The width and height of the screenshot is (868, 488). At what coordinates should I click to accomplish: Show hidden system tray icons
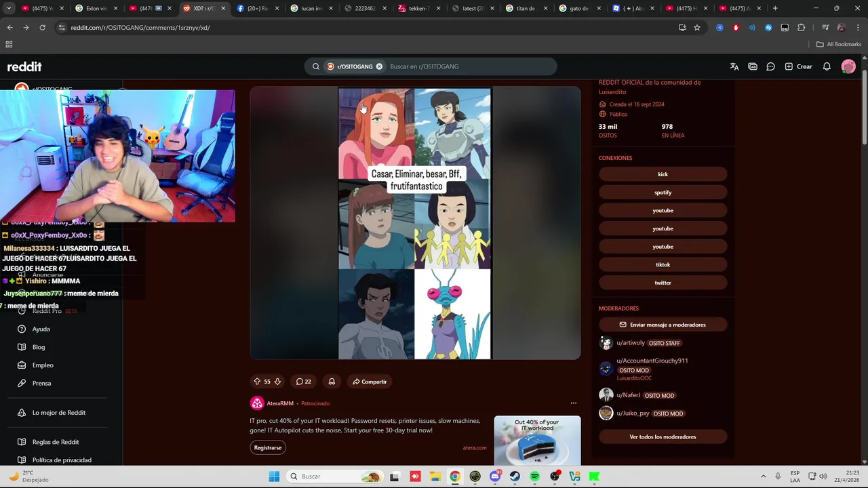pos(763,476)
